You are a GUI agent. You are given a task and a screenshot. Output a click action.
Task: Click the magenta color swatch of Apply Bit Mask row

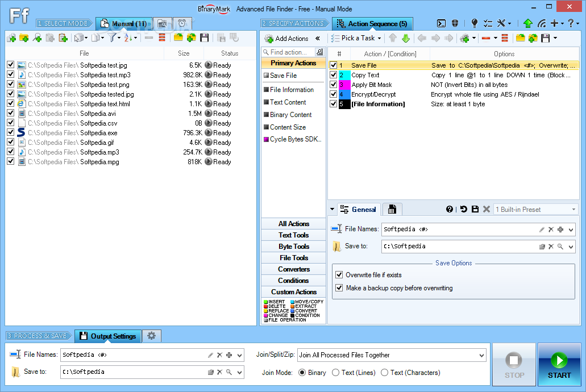pyautogui.click(x=344, y=85)
